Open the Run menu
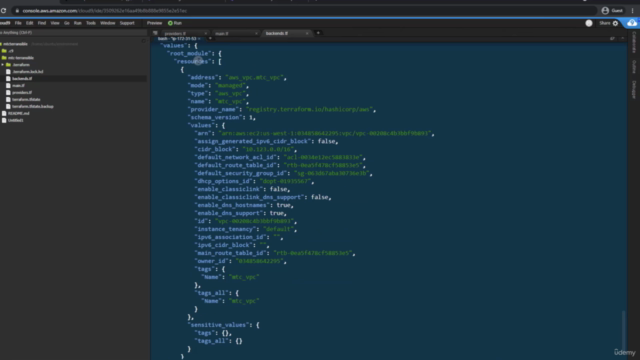Viewport: 640px width, 360px height. tap(78, 23)
